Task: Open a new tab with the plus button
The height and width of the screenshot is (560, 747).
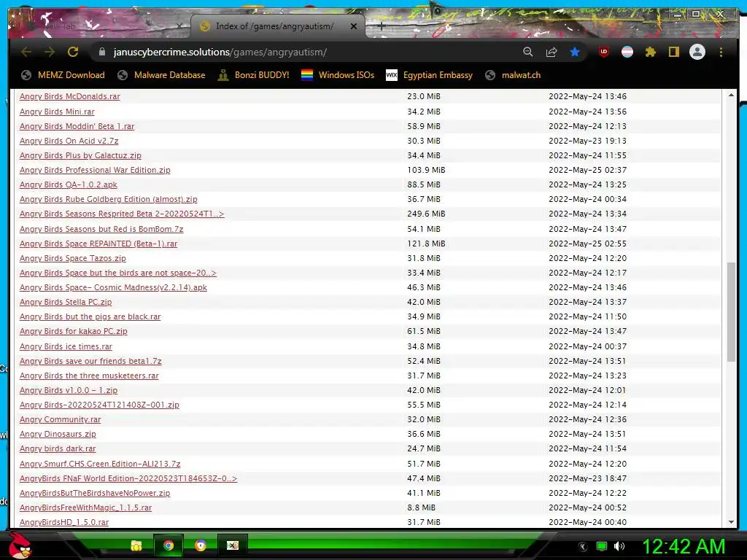Action: click(381, 27)
